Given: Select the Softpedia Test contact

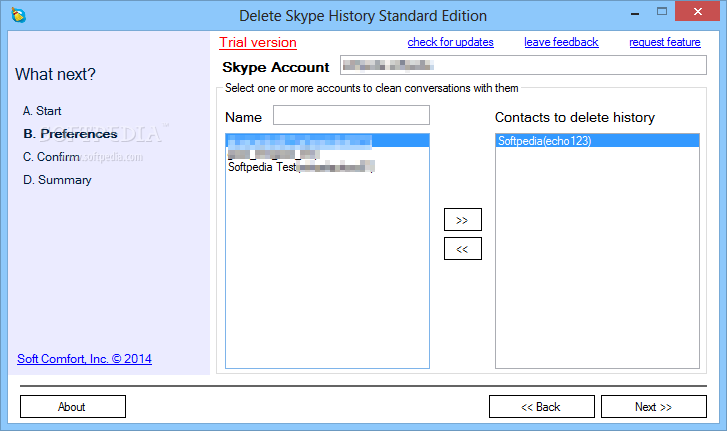Looking at the screenshot, I should [x=327, y=166].
